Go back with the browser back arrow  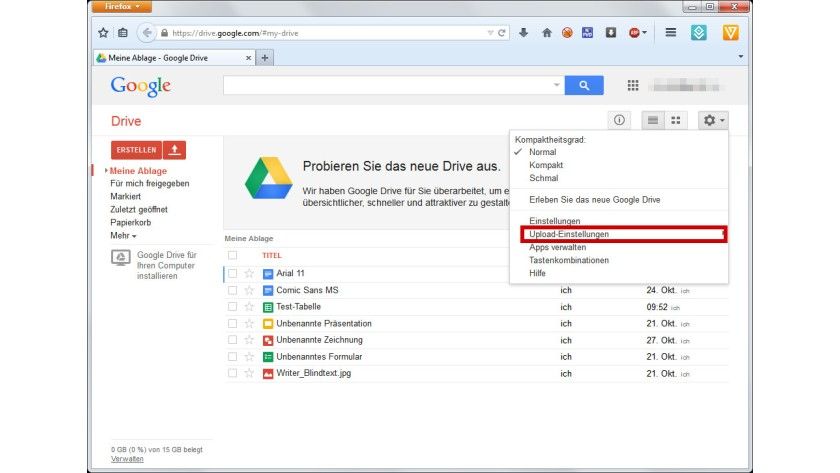[x=146, y=33]
